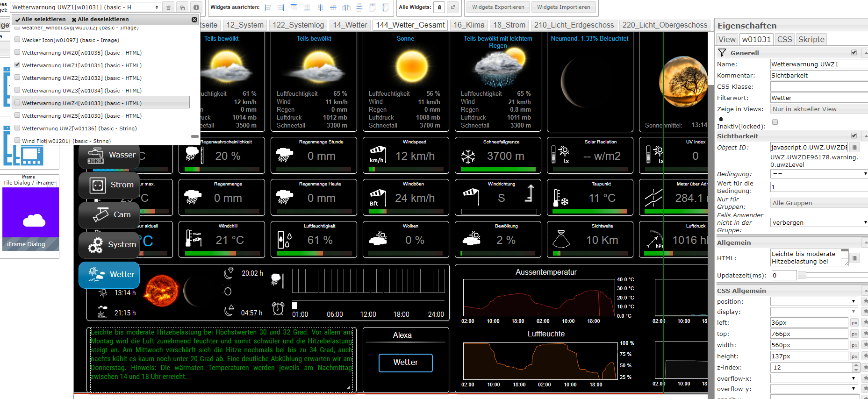Check Wetterwarnung UWZ2[w01032] in the list

(x=17, y=78)
